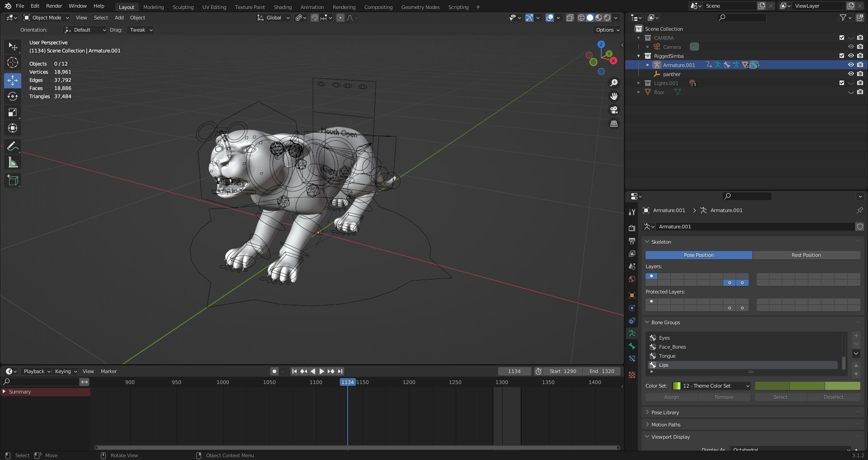This screenshot has height=460, width=868.
Task: Open the Object Constraints properties tab
Action: 632,321
